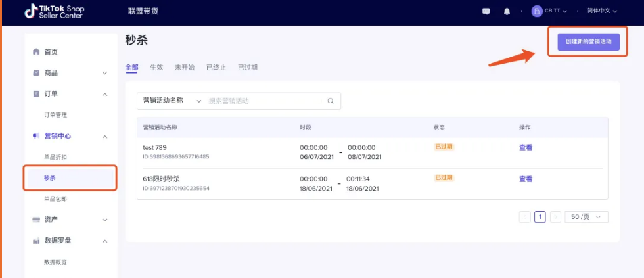Click the 营销活动名称 column header

click(x=160, y=127)
